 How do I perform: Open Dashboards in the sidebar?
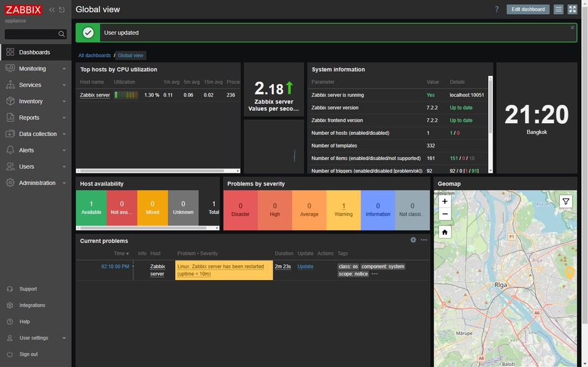[34, 52]
